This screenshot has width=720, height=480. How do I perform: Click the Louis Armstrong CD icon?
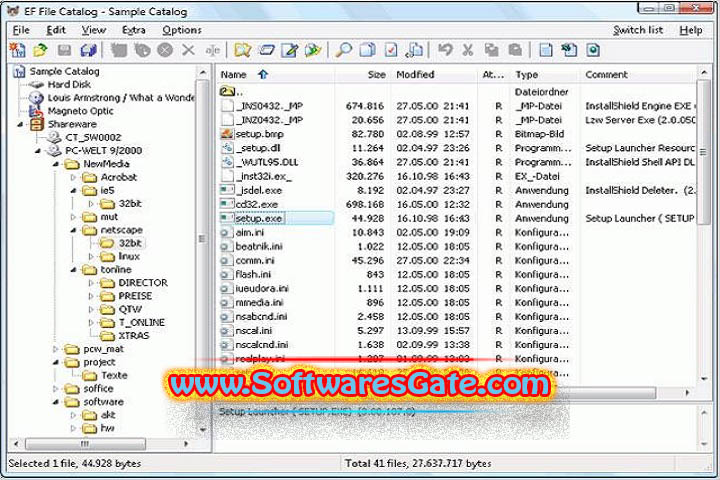point(36,98)
